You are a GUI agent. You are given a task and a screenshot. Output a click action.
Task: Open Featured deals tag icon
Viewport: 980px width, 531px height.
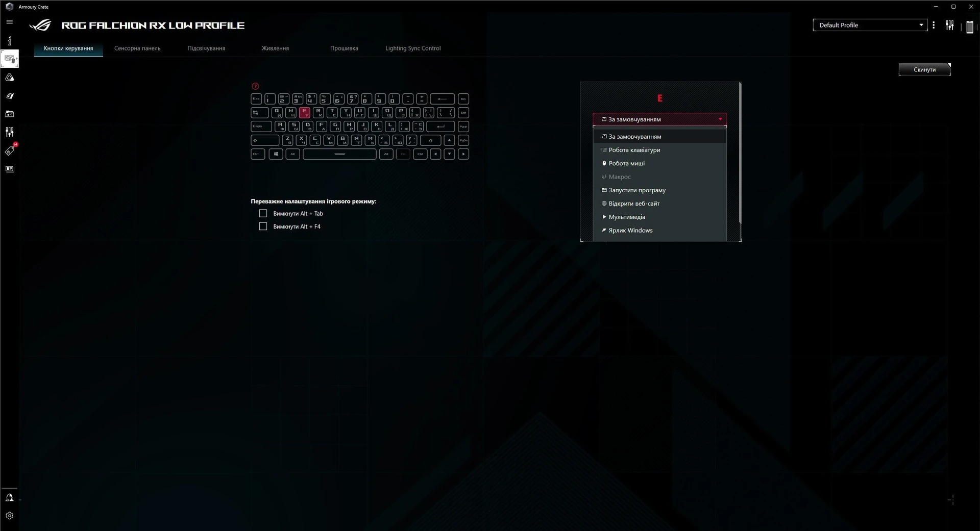pos(9,150)
